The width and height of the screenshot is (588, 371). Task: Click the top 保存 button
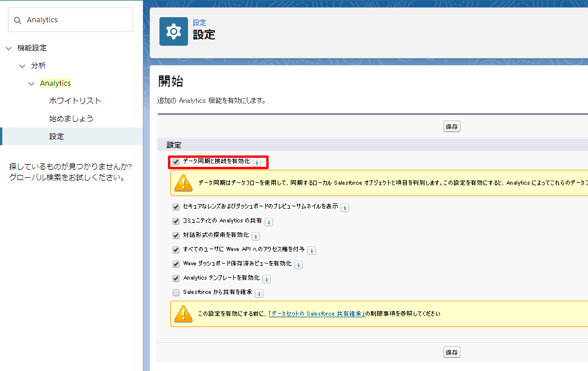pos(452,127)
